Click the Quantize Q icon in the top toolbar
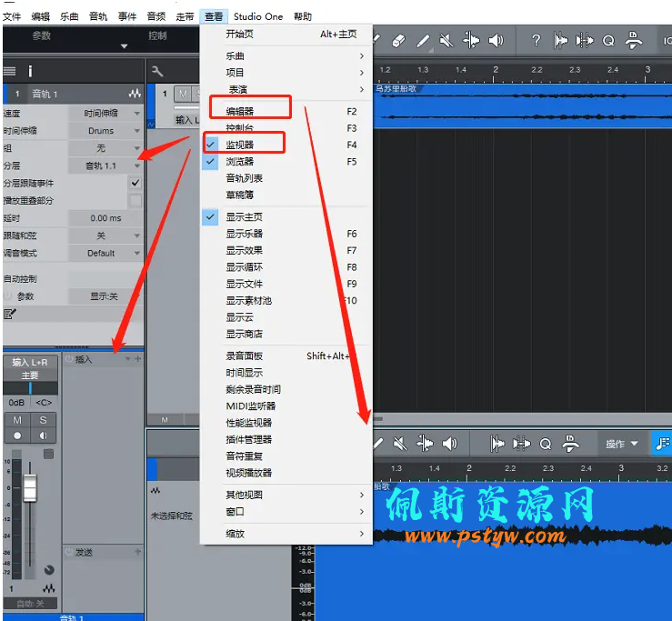 point(608,41)
